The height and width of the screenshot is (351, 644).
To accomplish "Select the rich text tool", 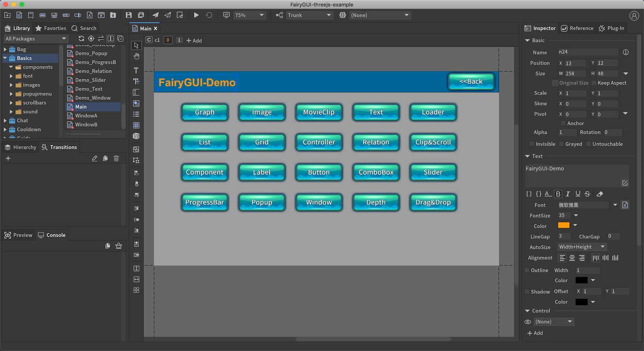I will coord(136,81).
